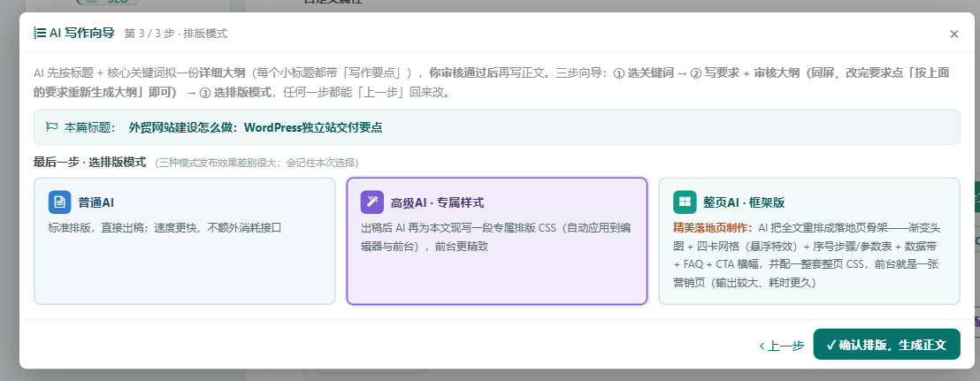Confirm with 确认排版，生成正文 button
The height and width of the screenshot is (381, 980).
[886, 344]
